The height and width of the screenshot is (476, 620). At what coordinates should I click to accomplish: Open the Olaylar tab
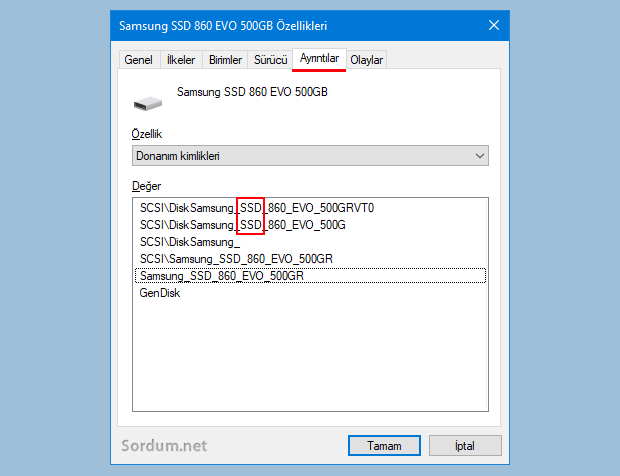(x=367, y=60)
